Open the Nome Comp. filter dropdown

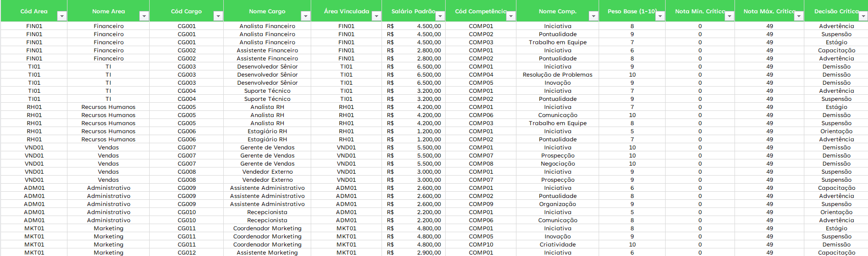[593, 16]
